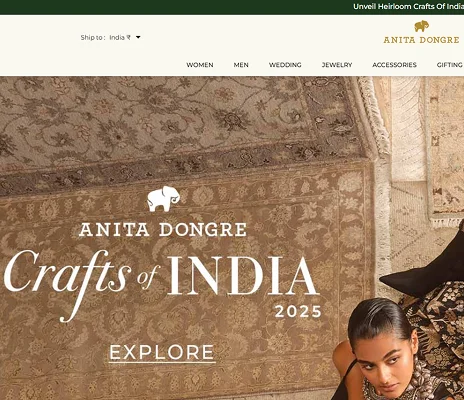The height and width of the screenshot is (400, 464).
Task: Open the Wedding menu
Action: 285,65
